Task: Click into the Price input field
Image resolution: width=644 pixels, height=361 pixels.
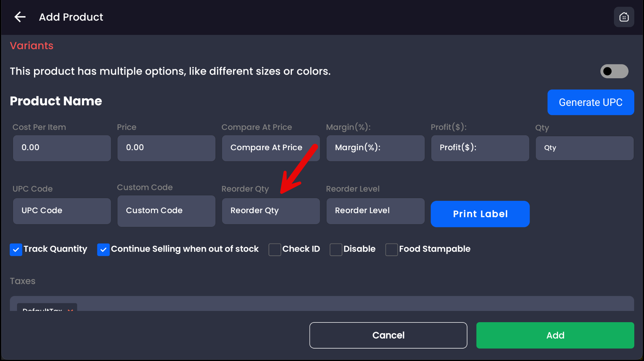Action: coord(166,148)
